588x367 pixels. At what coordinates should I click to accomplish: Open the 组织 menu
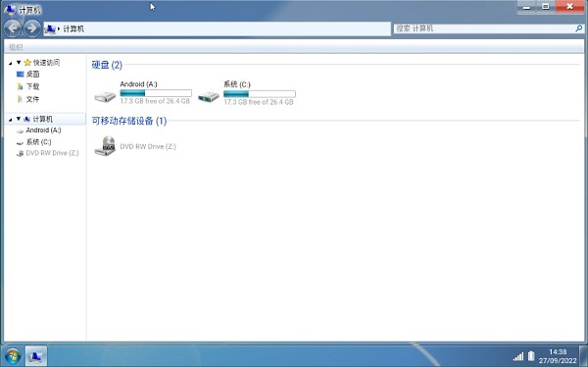click(x=16, y=47)
